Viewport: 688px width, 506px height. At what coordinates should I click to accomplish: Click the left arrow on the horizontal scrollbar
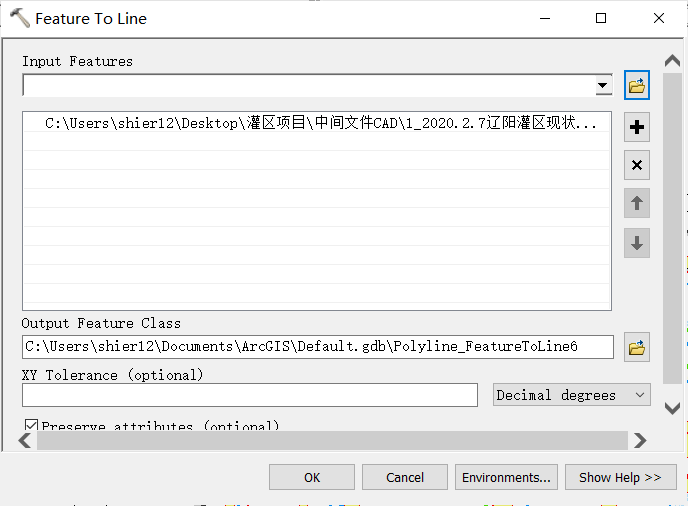click(25, 440)
